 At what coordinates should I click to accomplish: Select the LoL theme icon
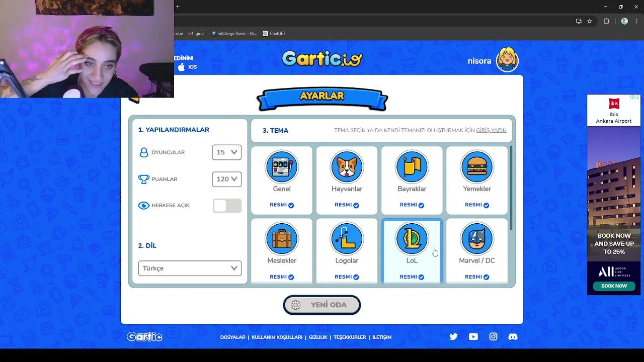412,239
